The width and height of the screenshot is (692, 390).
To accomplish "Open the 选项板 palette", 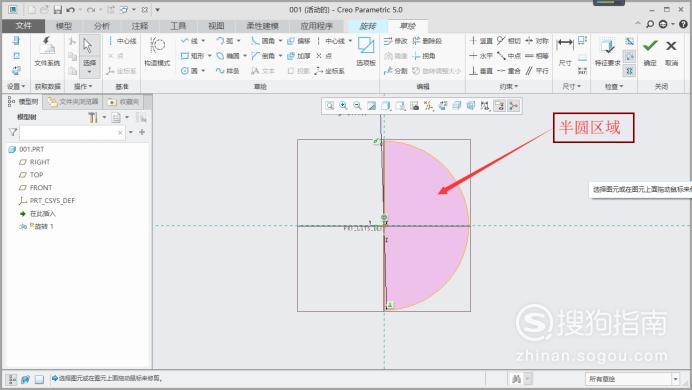I will coord(366,52).
